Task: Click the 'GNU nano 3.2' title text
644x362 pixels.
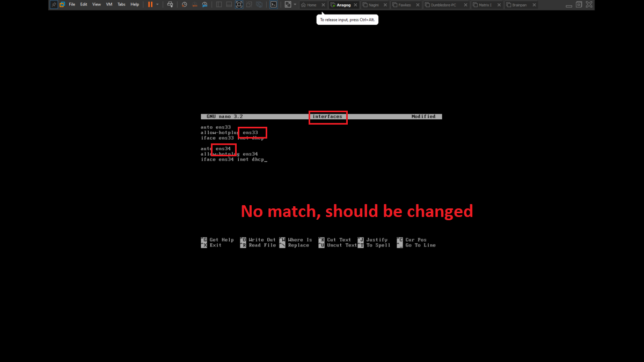Action: [x=224, y=117]
